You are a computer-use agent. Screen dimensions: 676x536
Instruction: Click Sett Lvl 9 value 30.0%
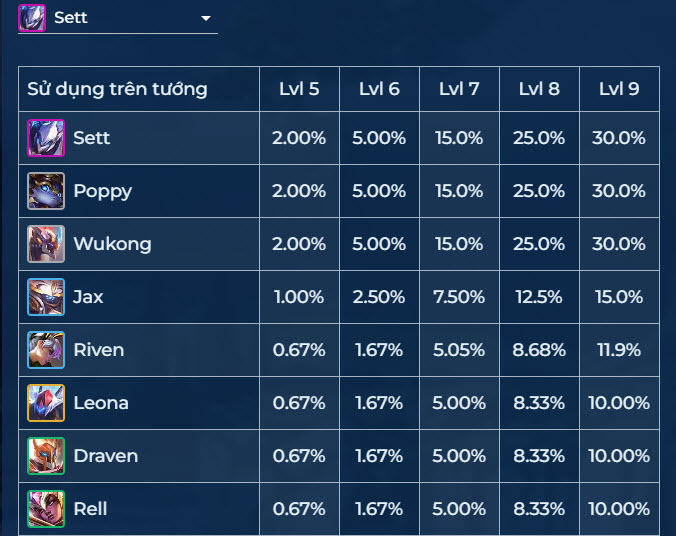click(619, 138)
